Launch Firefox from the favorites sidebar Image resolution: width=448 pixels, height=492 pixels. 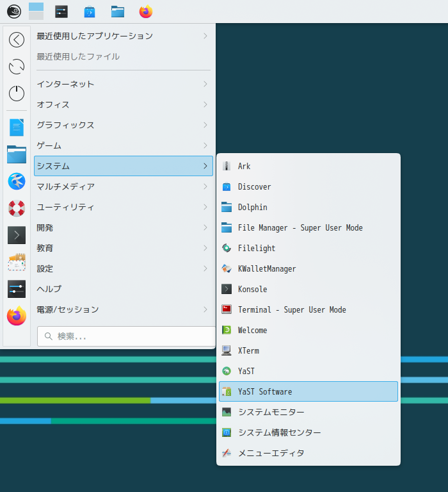click(17, 316)
